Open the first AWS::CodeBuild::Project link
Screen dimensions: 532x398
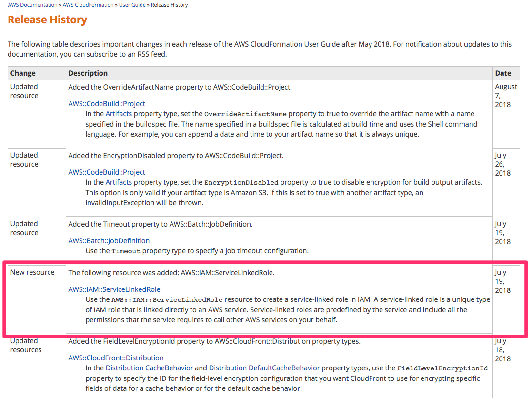[106, 103]
